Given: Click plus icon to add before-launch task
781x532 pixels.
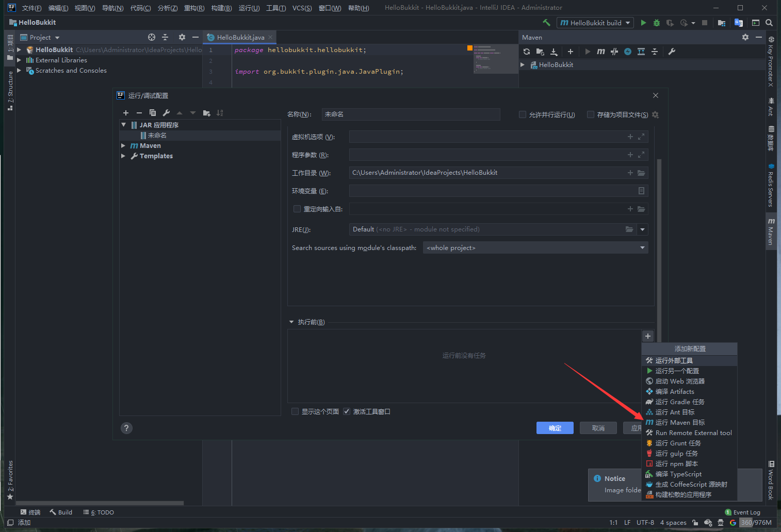Looking at the screenshot, I should (648, 336).
